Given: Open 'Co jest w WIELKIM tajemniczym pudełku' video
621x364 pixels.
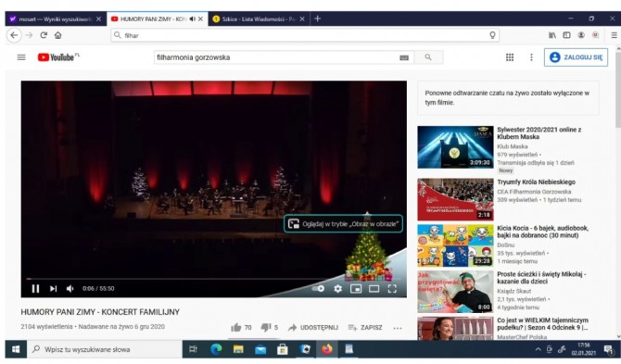Looking at the screenshot, I should [x=542, y=323].
